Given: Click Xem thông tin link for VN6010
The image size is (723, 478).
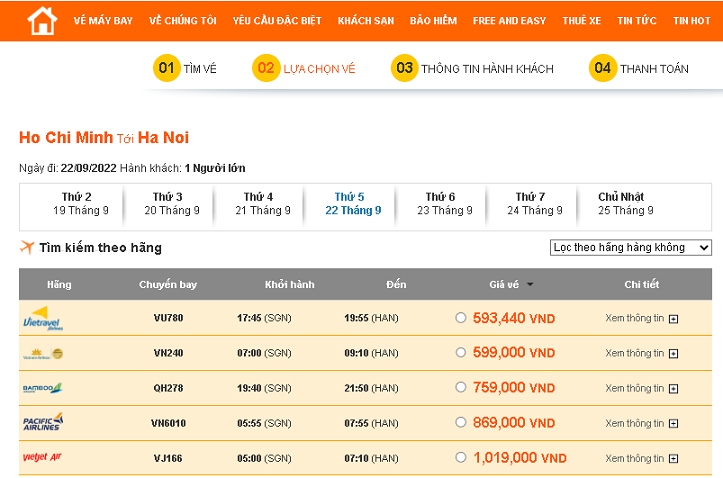Looking at the screenshot, I should (x=634, y=423).
